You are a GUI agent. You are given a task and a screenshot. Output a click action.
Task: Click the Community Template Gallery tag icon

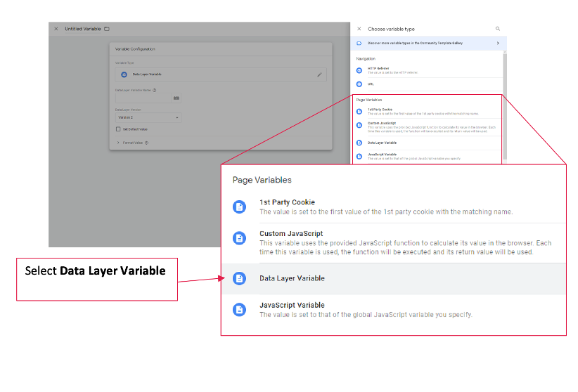click(359, 43)
